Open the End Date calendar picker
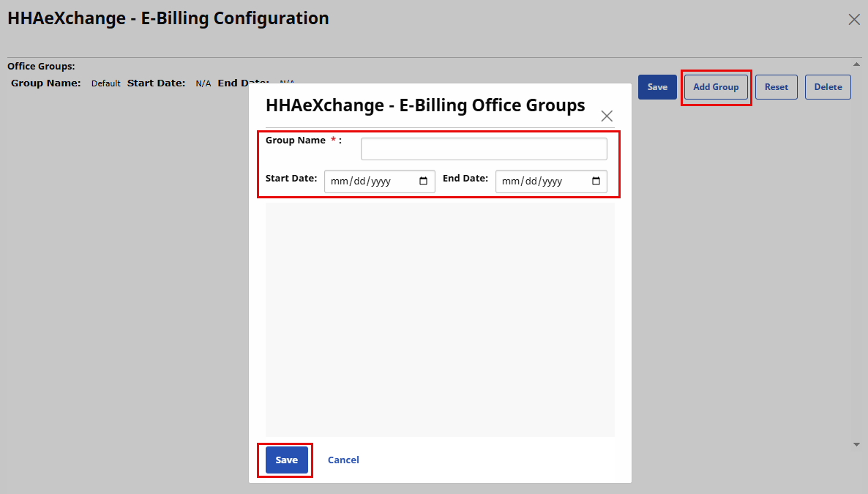This screenshot has width=868, height=494. 598,181
